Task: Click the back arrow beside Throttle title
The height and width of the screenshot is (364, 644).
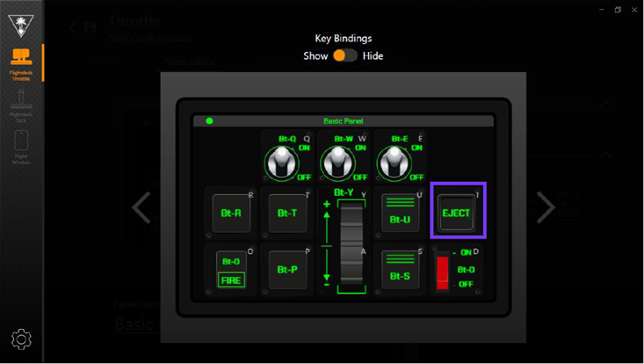Action: click(x=73, y=27)
